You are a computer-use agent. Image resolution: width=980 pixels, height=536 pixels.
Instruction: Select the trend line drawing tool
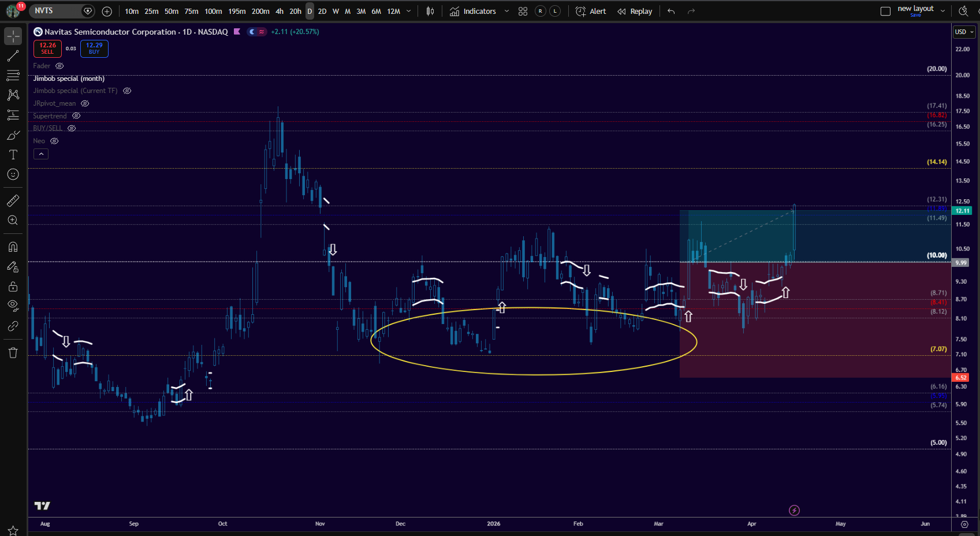[13, 56]
